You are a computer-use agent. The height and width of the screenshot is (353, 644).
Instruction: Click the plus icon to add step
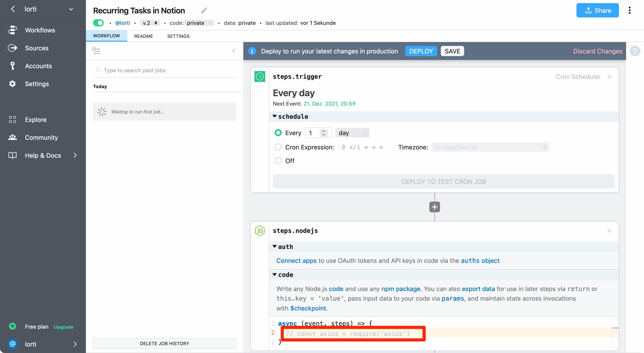click(434, 207)
